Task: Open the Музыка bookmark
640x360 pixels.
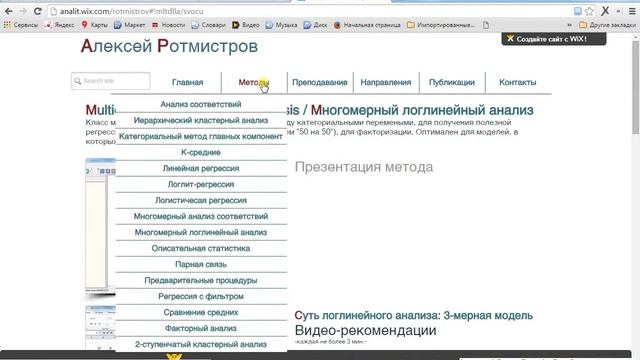Action: tap(281, 25)
